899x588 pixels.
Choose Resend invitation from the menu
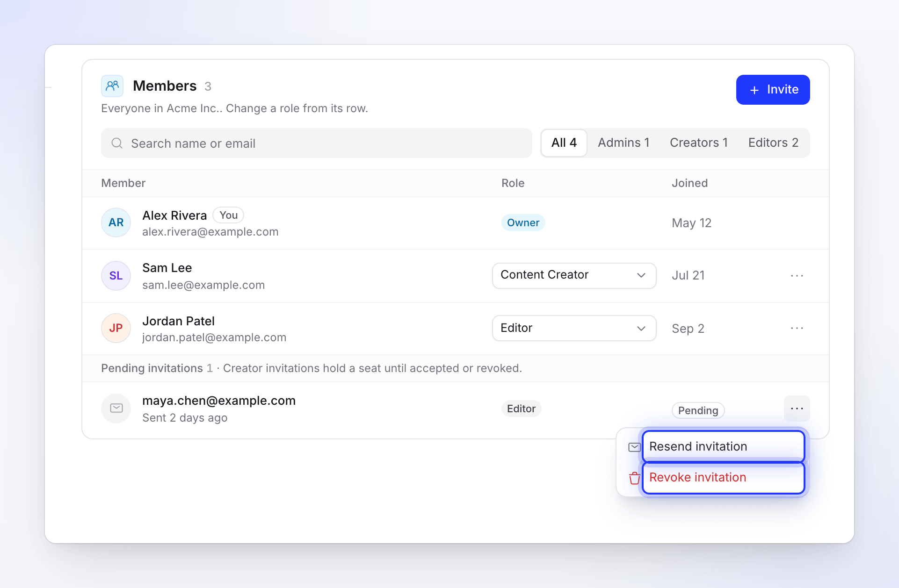(723, 446)
